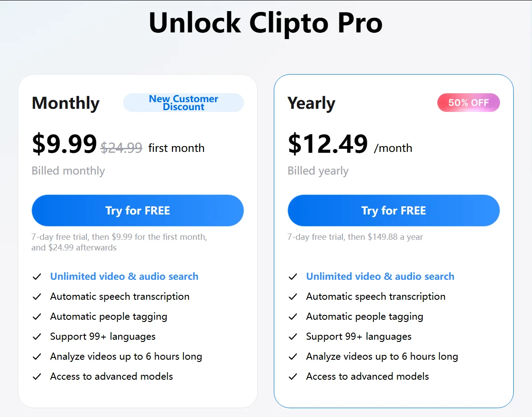Click checkmark beside Yearly Unlimited video & audio search

(x=293, y=277)
